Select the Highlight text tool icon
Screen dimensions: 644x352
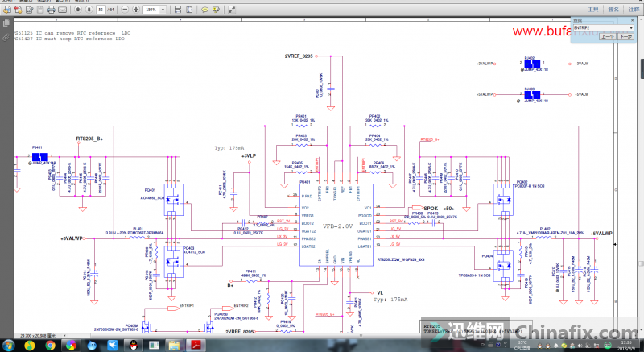(216, 10)
